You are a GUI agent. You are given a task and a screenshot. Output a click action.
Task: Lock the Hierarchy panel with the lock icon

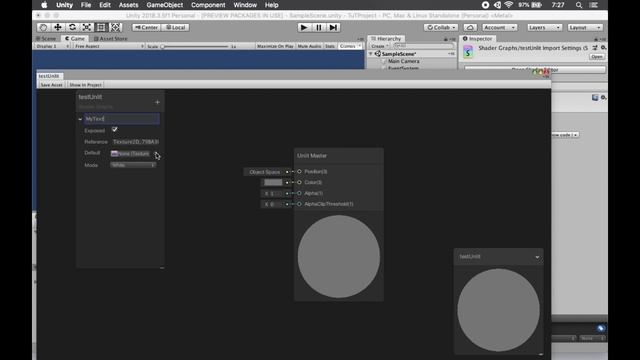[x=446, y=39]
